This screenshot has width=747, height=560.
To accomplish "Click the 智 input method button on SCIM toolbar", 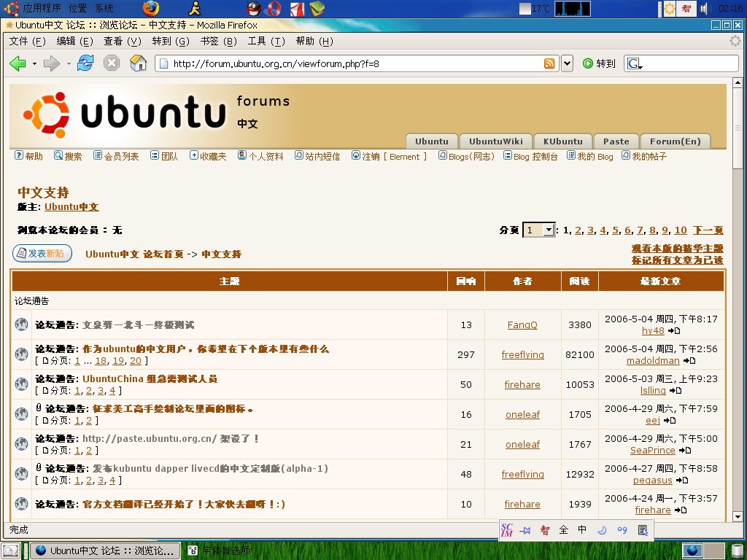I will pyautogui.click(x=544, y=530).
